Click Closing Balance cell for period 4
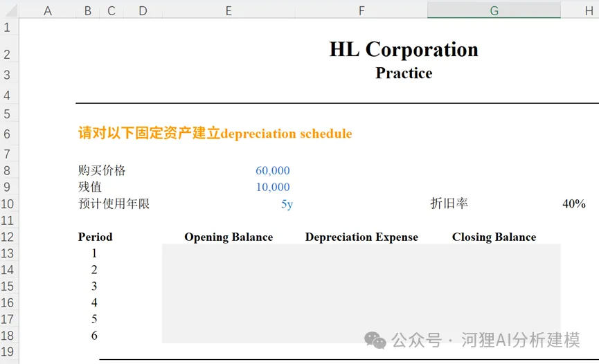This screenshot has height=364, width=599. [494, 302]
